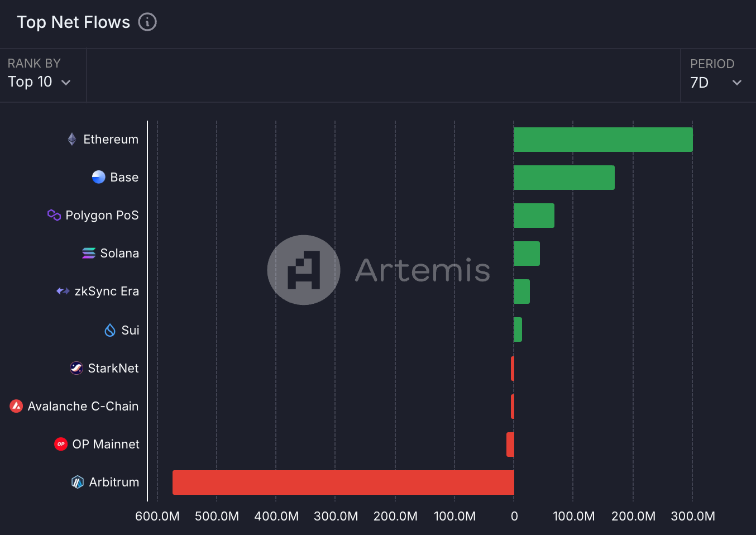Image resolution: width=756 pixels, height=535 pixels.
Task: Select the zkSync Era label
Action: (107, 292)
